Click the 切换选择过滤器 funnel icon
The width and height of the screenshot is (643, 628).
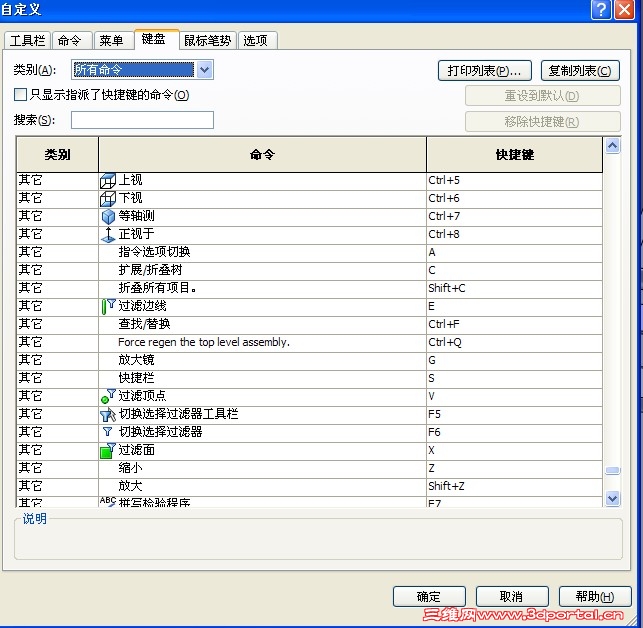coord(107,432)
